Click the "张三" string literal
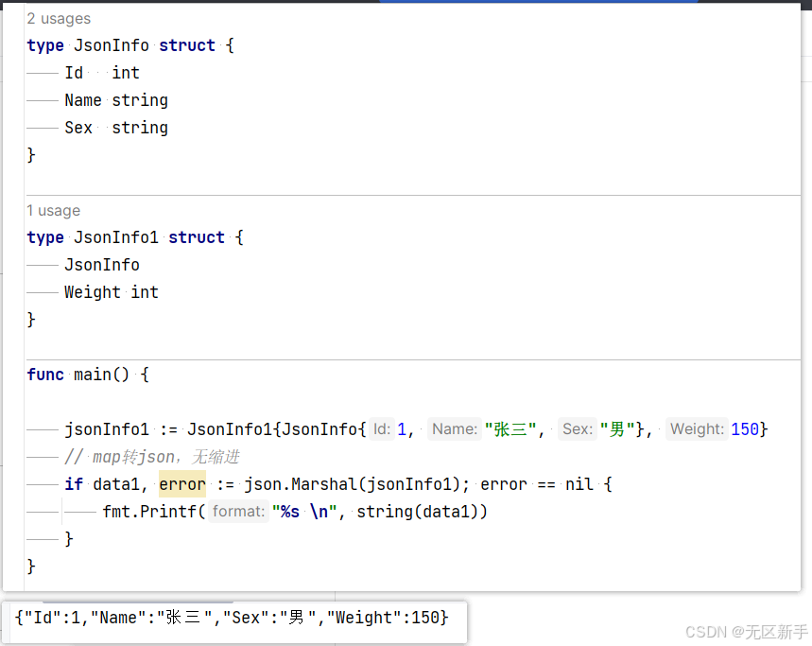 point(510,429)
